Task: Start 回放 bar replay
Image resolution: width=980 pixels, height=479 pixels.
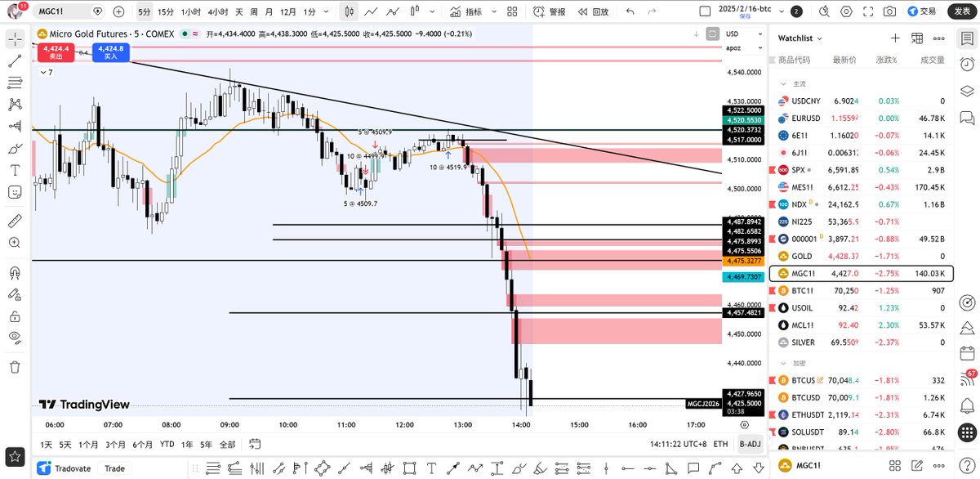Action: [593, 11]
